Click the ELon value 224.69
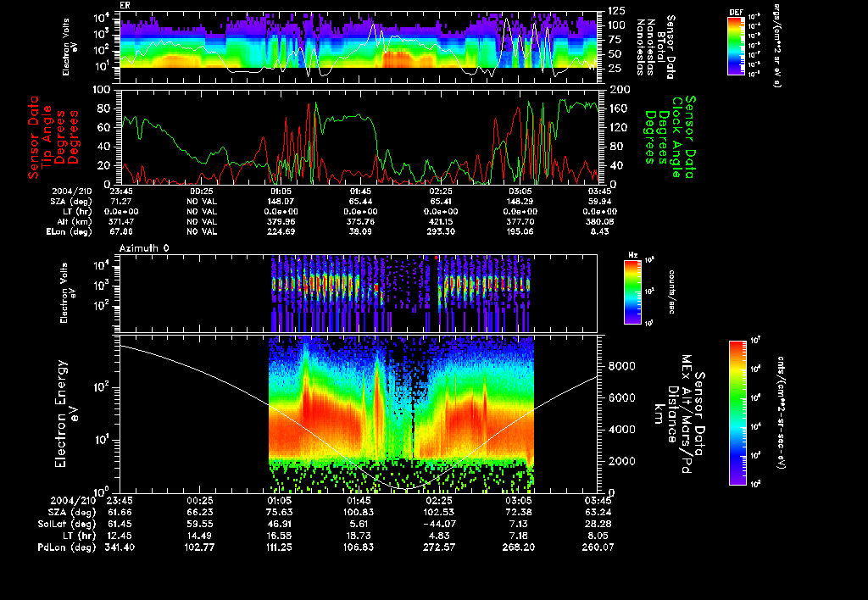The image size is (868, 600). (x=281, y=232)
